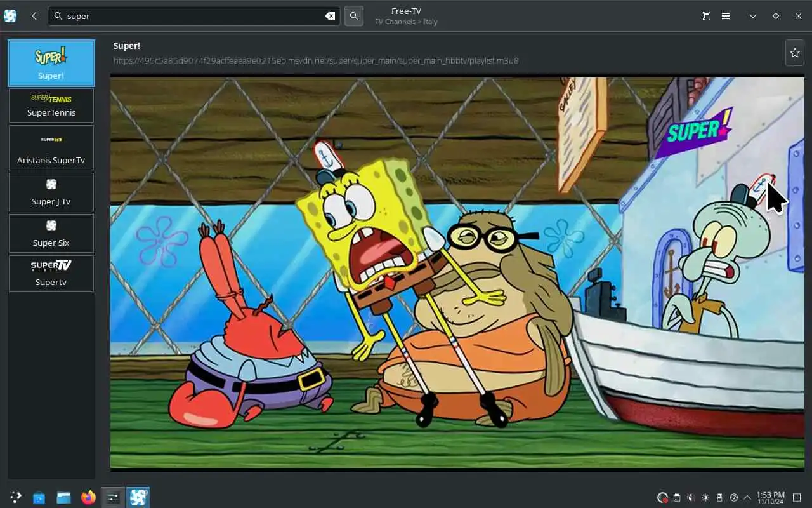The height and width of the screenshot is (508, 812).
Task: Go back with the header back arrow
Action: point(34,16)
